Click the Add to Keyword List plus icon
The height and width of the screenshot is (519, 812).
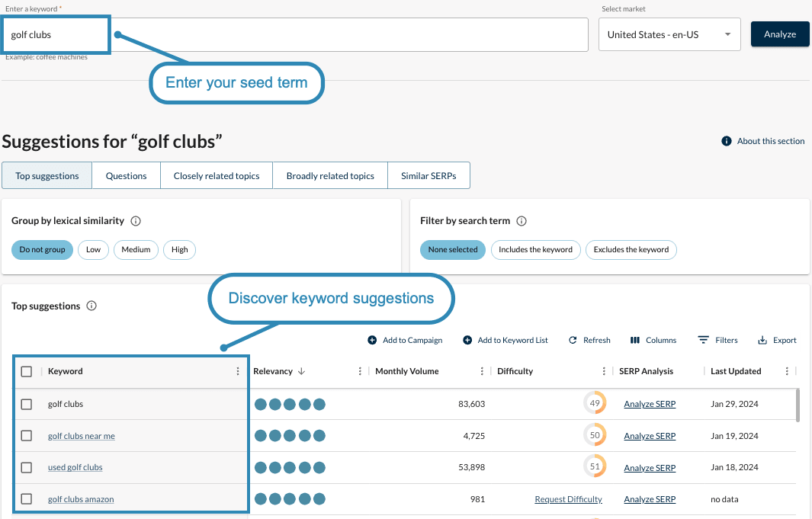click(x=467, y=340)
